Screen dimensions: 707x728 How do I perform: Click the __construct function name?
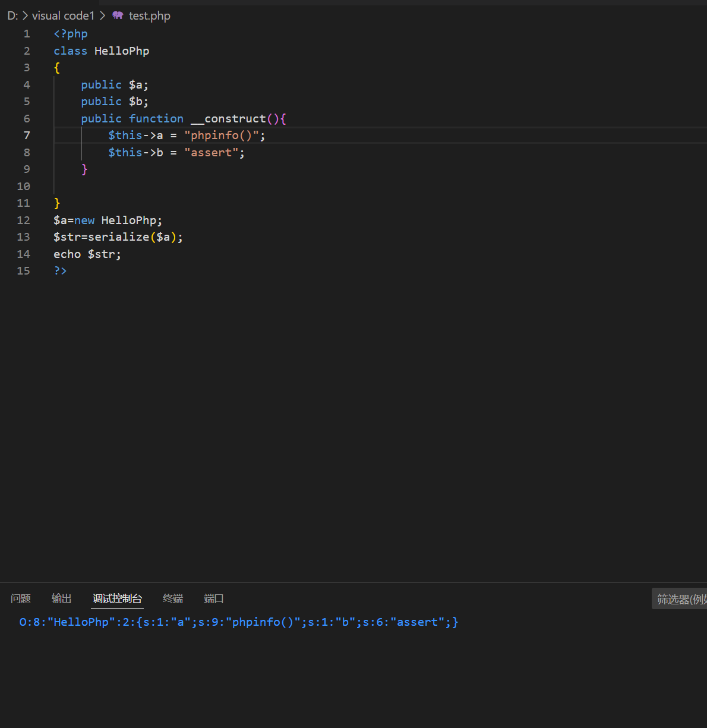(228, 119)
